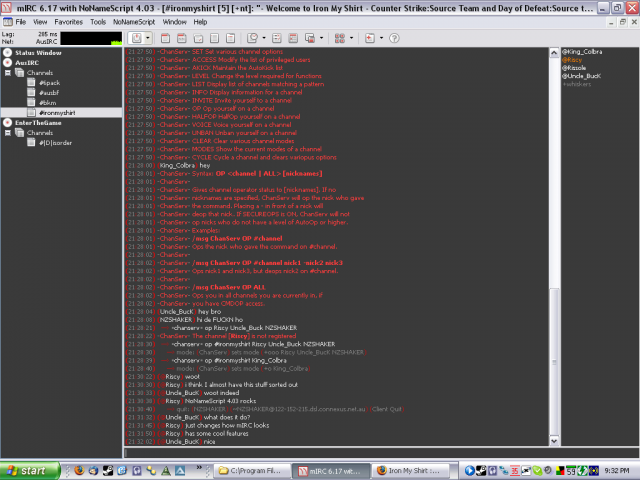Switch to Iron My Shirt Firefox taskbar window

click(412, 471)
